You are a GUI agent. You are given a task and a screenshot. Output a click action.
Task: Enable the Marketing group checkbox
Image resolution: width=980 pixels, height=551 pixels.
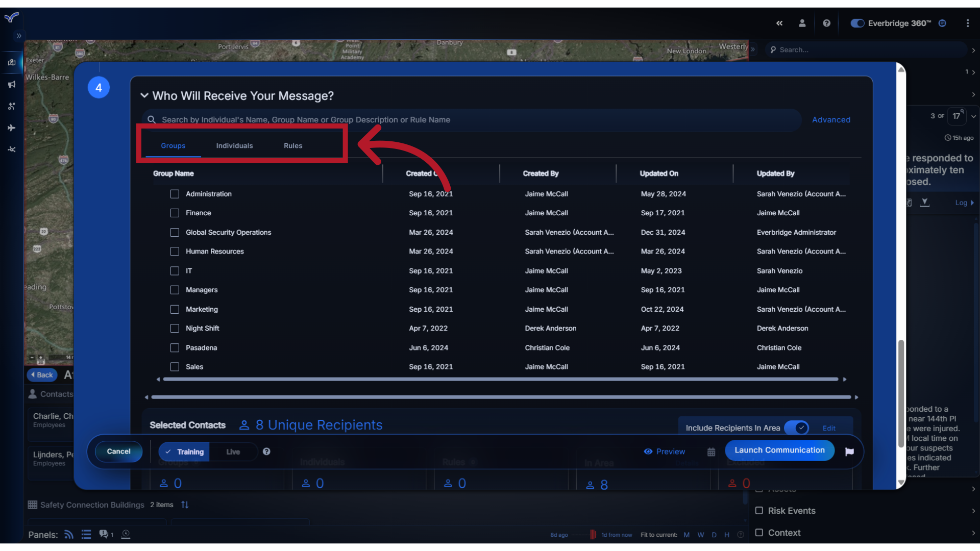pos(175,309)
